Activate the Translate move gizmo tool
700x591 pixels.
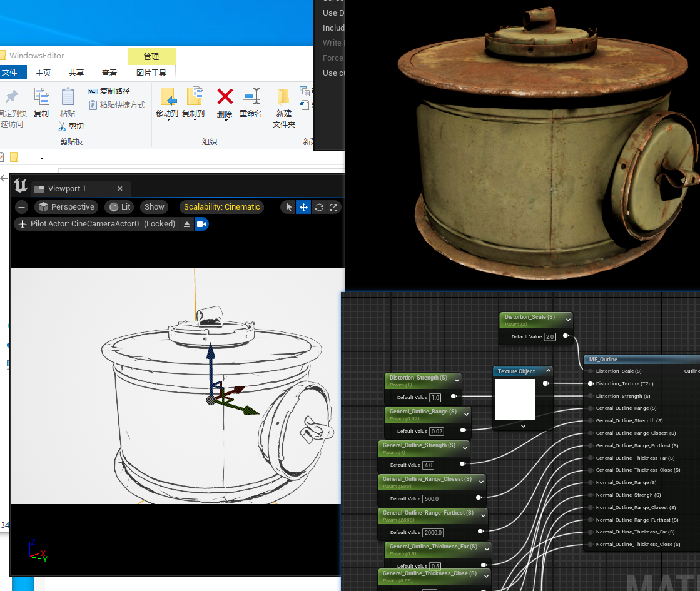tap(303, 207)
